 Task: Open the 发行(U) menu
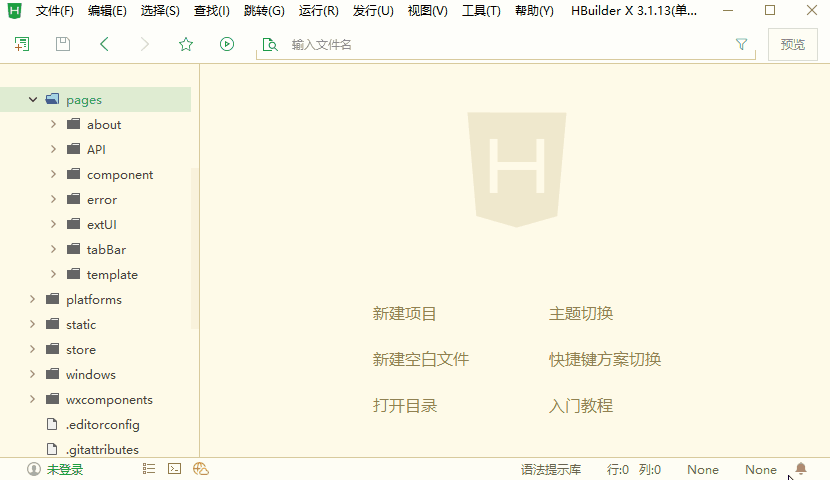[x=373, y=11]
